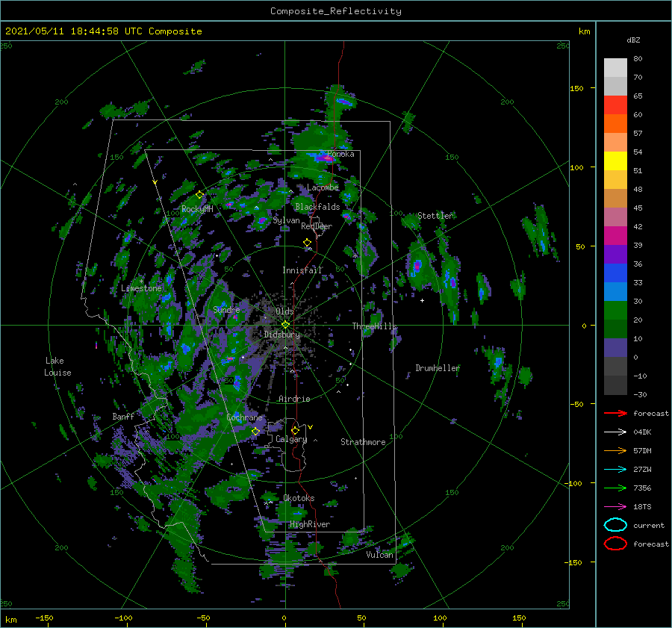Click the red forecast arrow in legend
This screenshot has height=628, width=672.
(x=615, y=413)
